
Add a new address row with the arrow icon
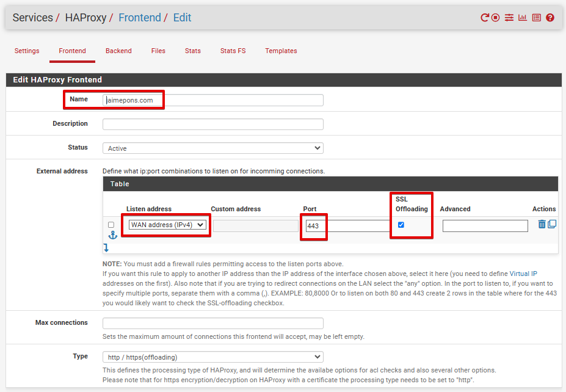[x=106, y=247]
